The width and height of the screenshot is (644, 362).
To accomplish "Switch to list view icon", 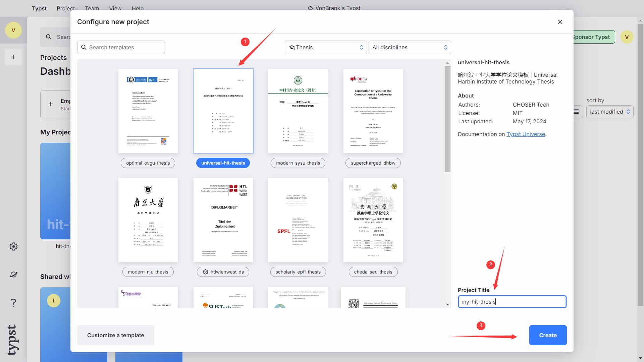I will click(576, 112).
